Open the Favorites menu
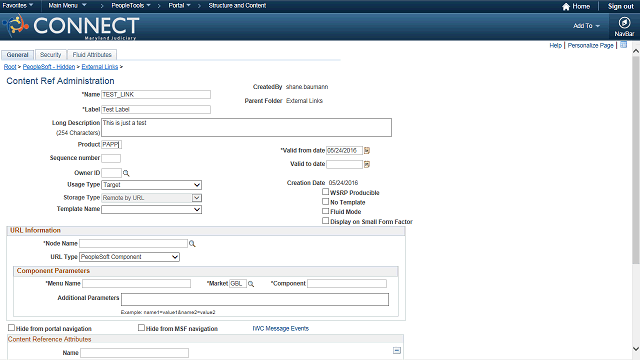This screenshot has height=360, width=640. tap(18, 6)
